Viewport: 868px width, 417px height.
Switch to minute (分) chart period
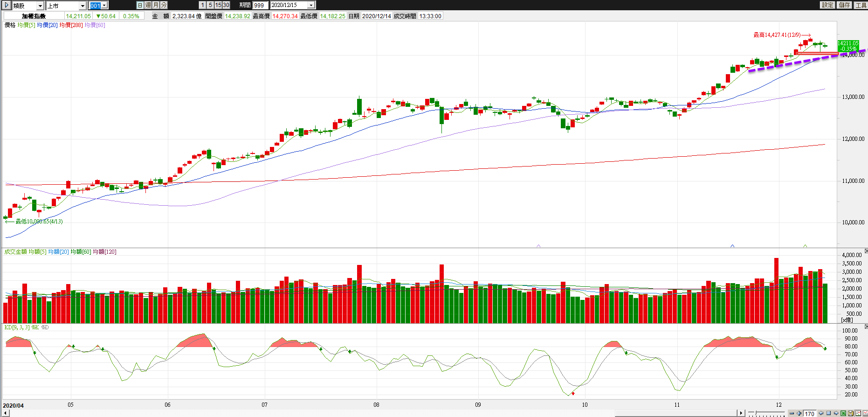[x=164, y=5]
